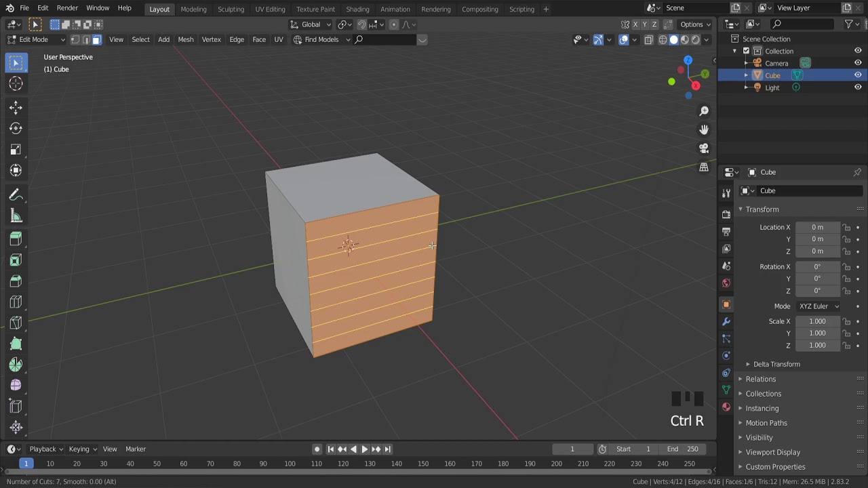Open Edit Mode dropdown

36,39
